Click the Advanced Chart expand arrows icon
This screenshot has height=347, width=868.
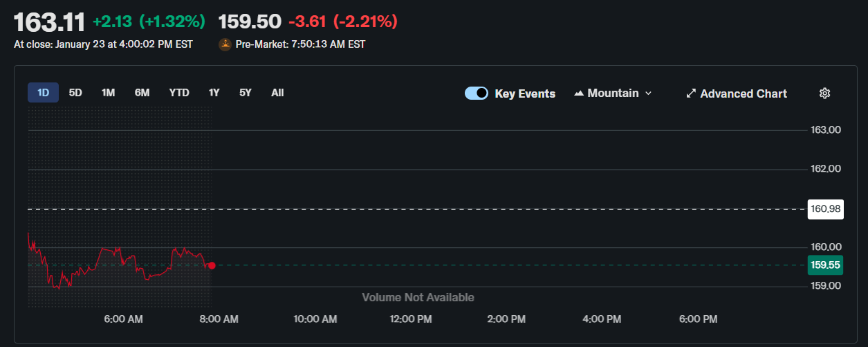click(x=690, y=94)
